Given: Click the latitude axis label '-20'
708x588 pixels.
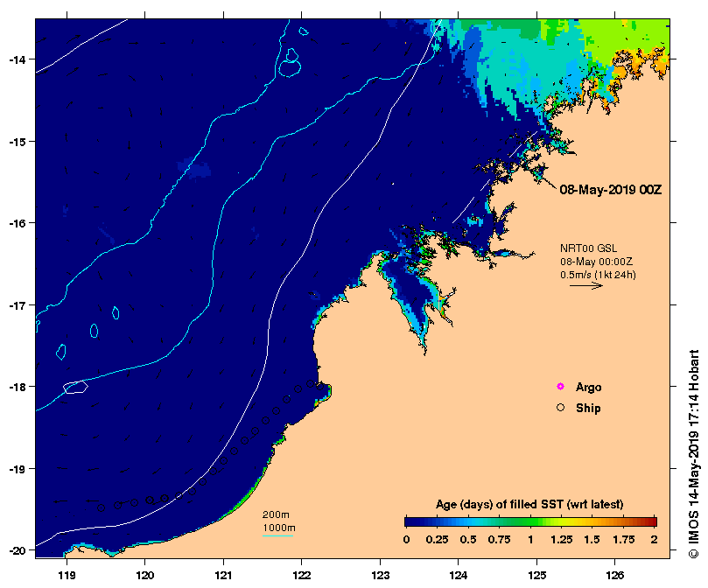Looking at the screenshot, I should [x=17, y=550].
